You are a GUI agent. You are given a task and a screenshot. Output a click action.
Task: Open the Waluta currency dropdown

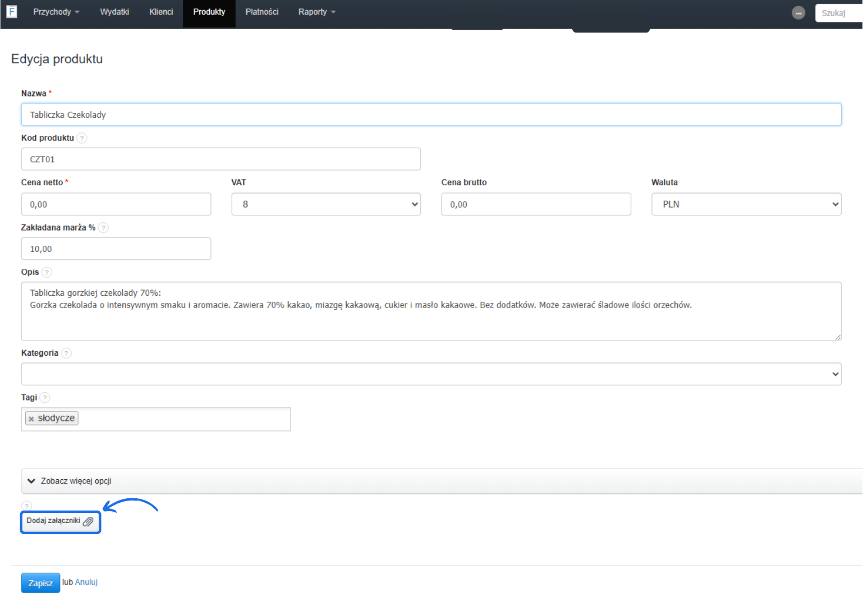click(746, 204)
